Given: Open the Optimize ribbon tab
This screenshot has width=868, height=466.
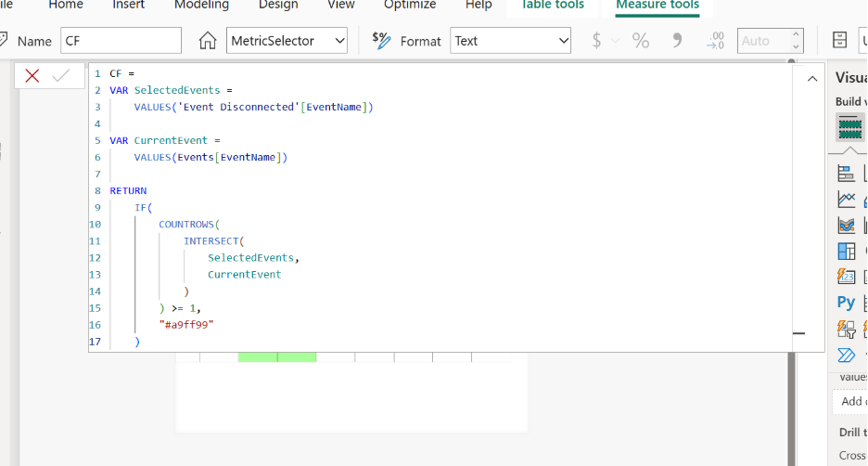Looking at the screenshot, I should point(410,5).
